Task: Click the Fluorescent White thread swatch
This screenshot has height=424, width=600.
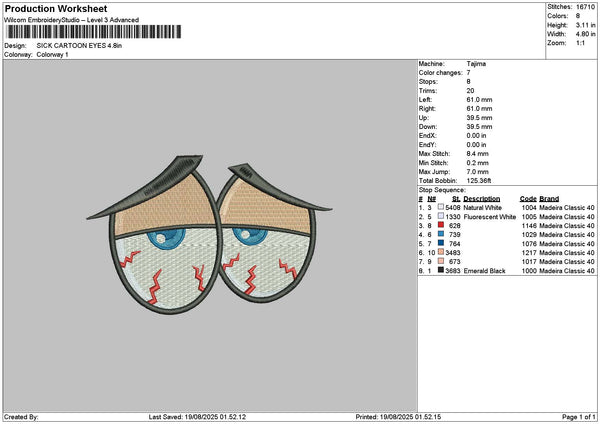Action: [x=441, y=216]
